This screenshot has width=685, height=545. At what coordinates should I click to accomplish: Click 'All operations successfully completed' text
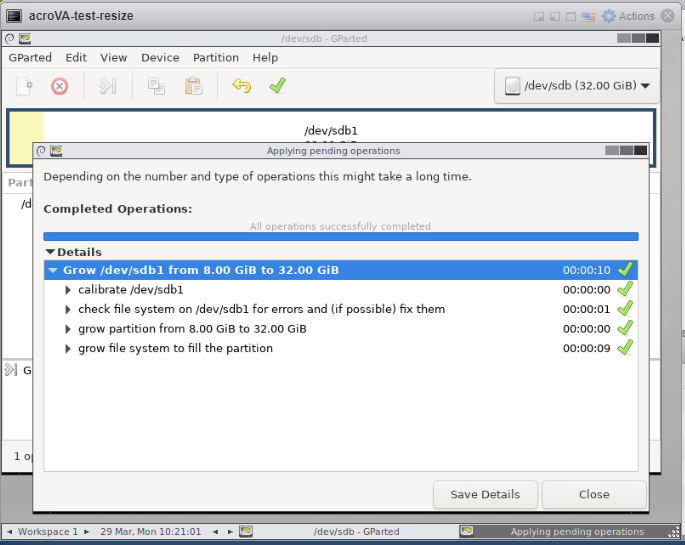(340, 226)
